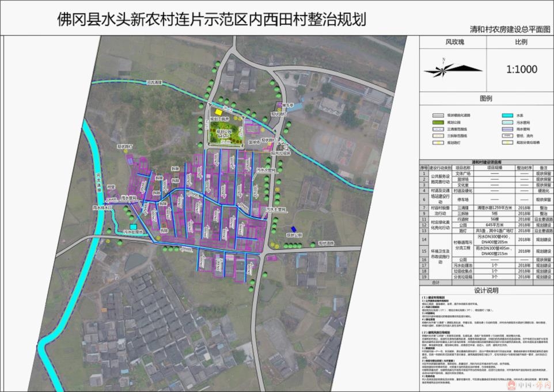Click the 清理水塘1259平方米 table cell
Image resolution: width=554 pixels, height=392 pixels.
[x=494, y=207]
